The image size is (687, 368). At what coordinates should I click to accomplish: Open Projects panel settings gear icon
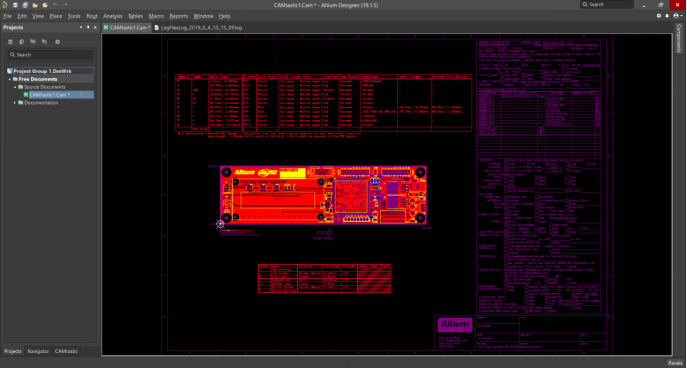coord(57,42)
